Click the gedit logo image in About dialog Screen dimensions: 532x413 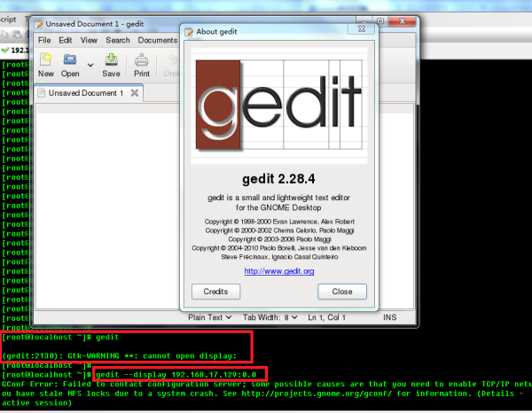point(279,105)
